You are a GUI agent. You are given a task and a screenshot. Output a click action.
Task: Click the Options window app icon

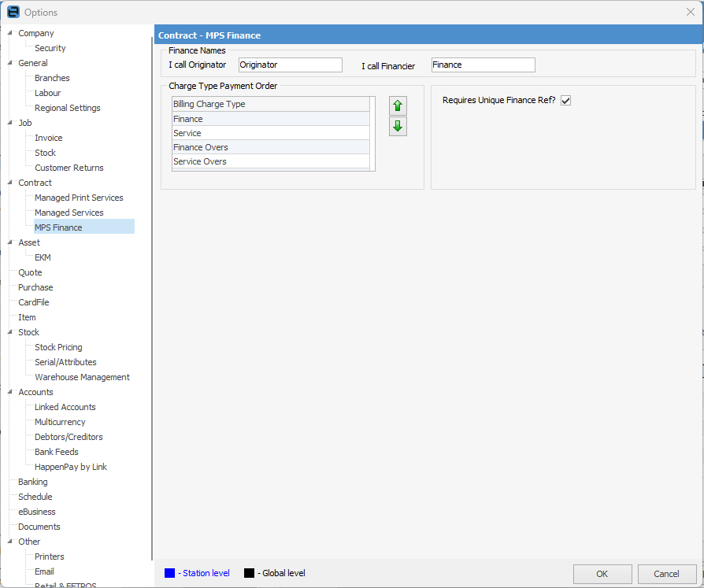[x=13, y=12]
